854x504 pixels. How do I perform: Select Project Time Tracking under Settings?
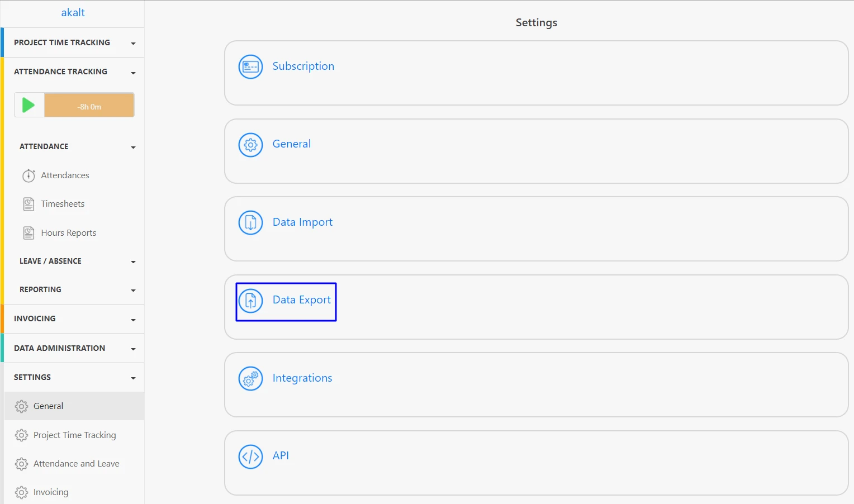pos(74,435)
